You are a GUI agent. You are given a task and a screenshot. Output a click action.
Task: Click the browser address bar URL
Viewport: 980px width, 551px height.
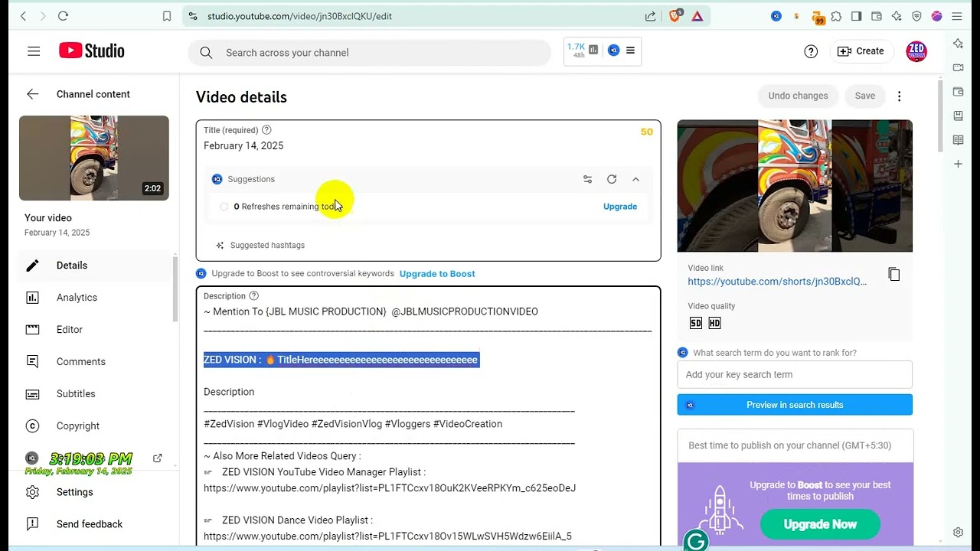[299, 16]
